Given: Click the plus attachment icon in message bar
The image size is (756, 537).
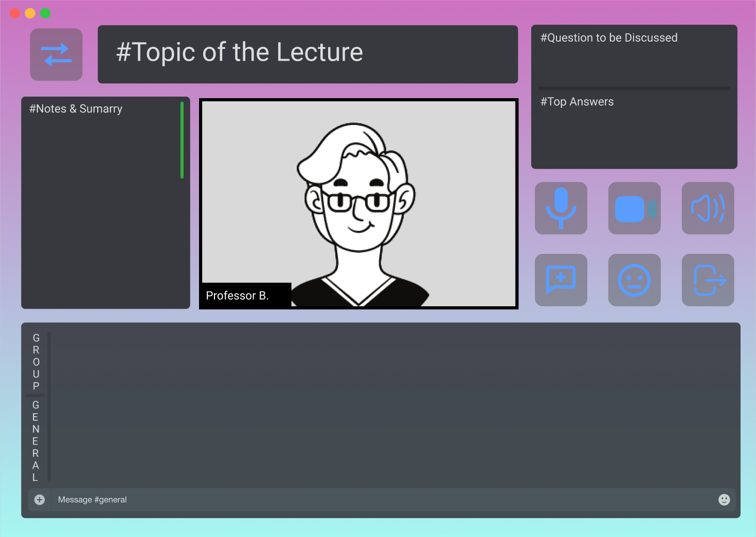Looking at the screenshot, I should coord(40,499).
